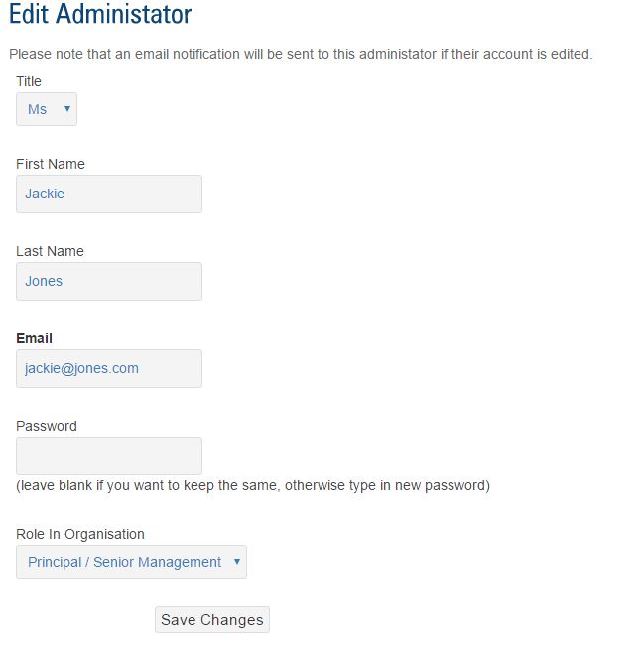Focus the First Name input field
Viewport: 644px width, 647px height.
(109, 194)
